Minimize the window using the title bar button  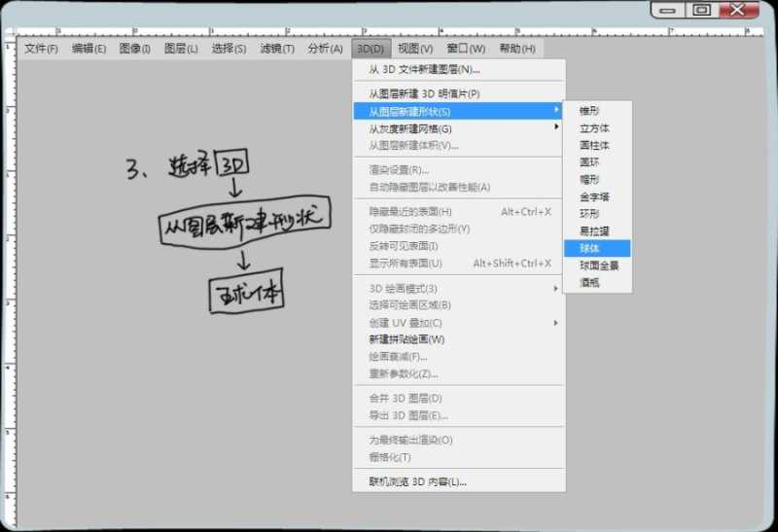[666, 10]
